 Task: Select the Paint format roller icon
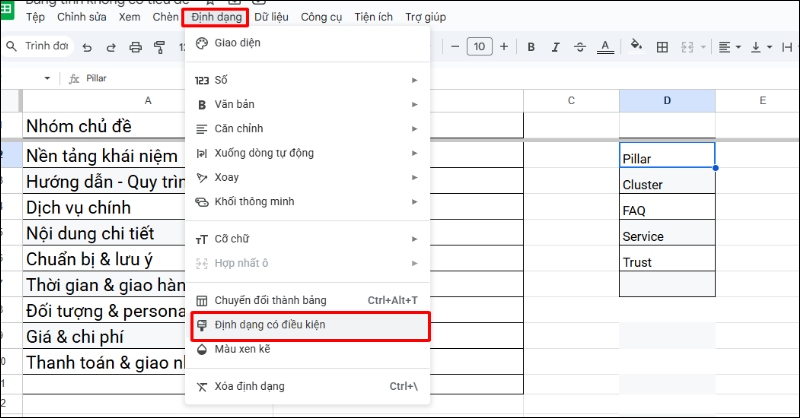159,47
